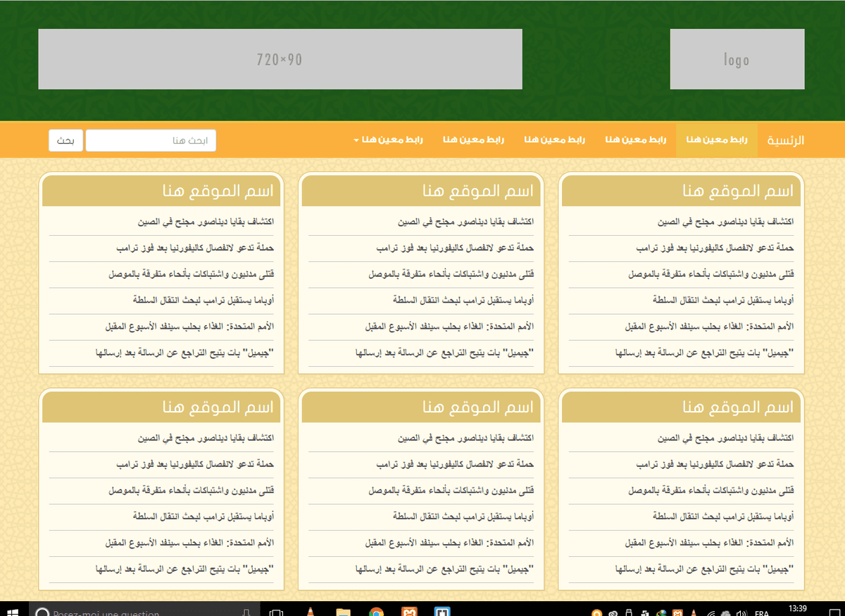Open the California secession headline in top-middle panel
This screenshot has height=616, width=845.
454,249
